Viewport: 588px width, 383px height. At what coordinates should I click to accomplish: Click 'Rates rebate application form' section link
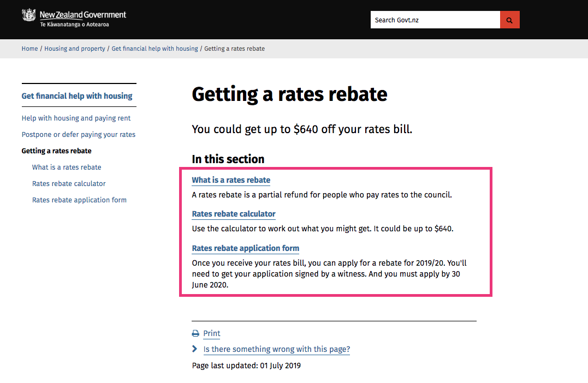246,248
